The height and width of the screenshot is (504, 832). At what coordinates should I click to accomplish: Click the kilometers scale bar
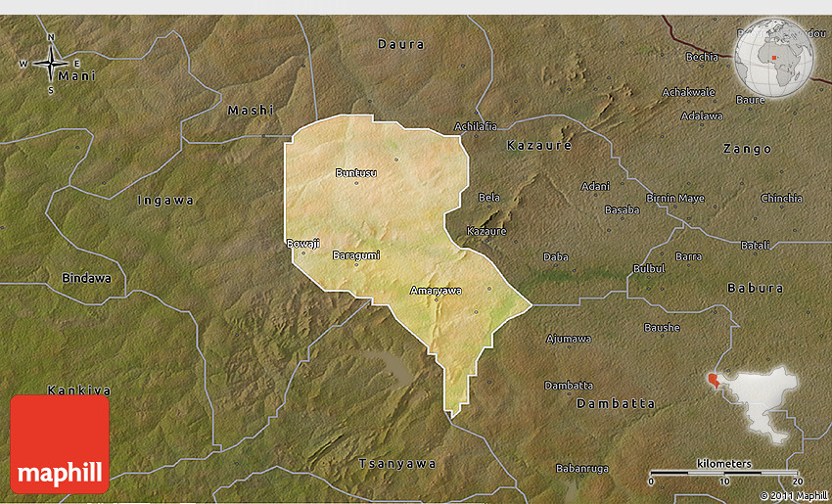[724, 473]
